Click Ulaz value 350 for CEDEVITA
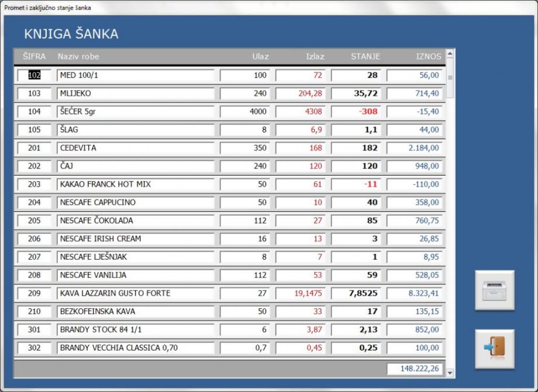 point(244,148)
